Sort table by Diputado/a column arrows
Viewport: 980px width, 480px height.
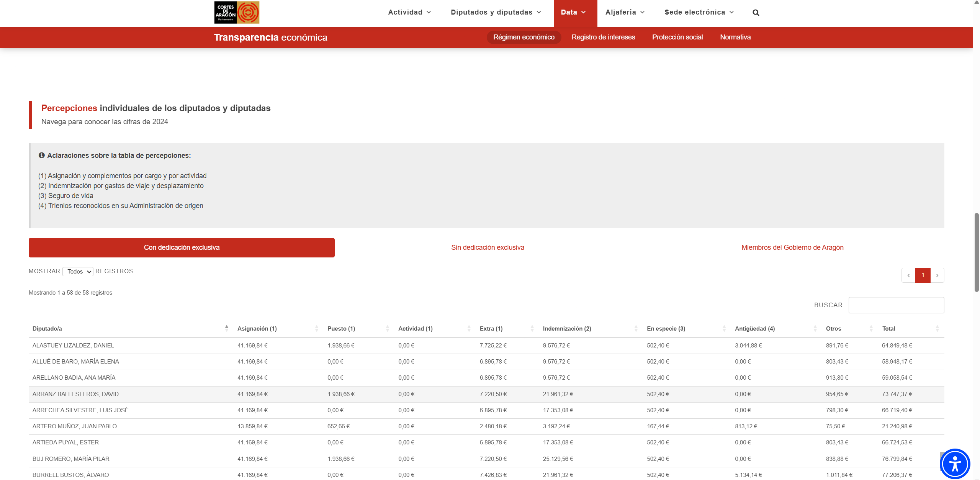click(x=226, y=328)
